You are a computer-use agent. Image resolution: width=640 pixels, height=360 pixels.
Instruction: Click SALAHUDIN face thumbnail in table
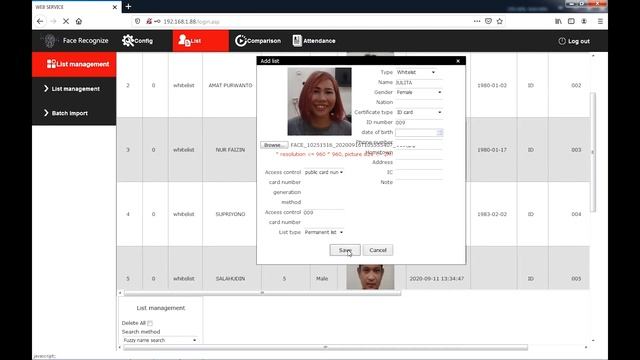point(370,277)
